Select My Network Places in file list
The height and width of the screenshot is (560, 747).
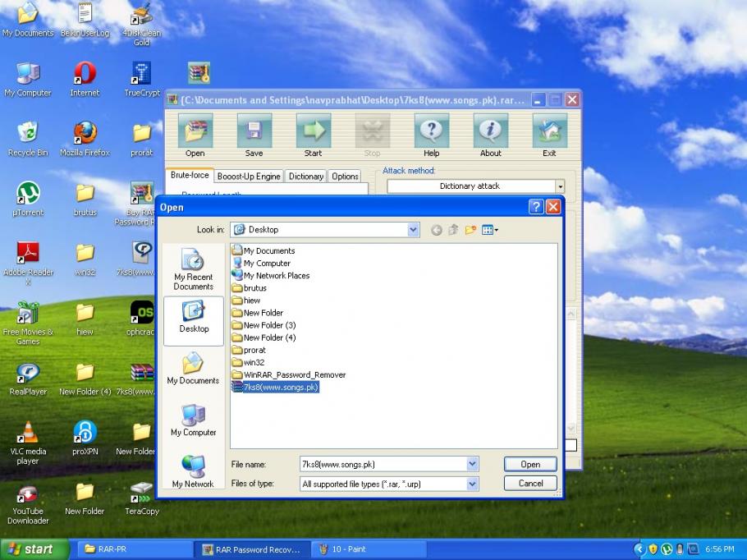point(271,276)
